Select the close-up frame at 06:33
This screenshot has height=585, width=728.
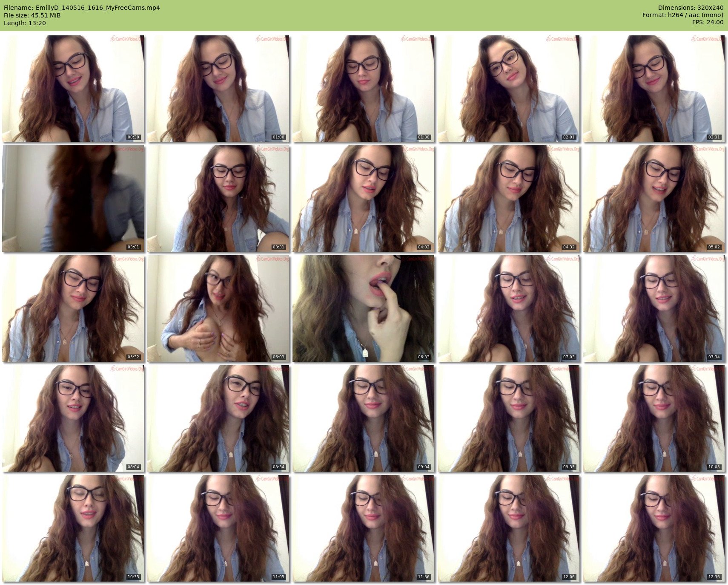[364, 308]
